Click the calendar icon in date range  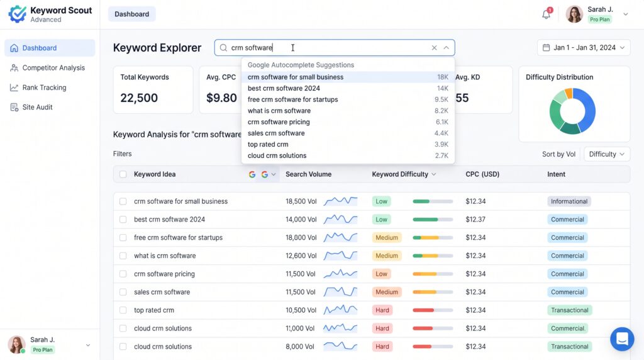tap(546, 48)
